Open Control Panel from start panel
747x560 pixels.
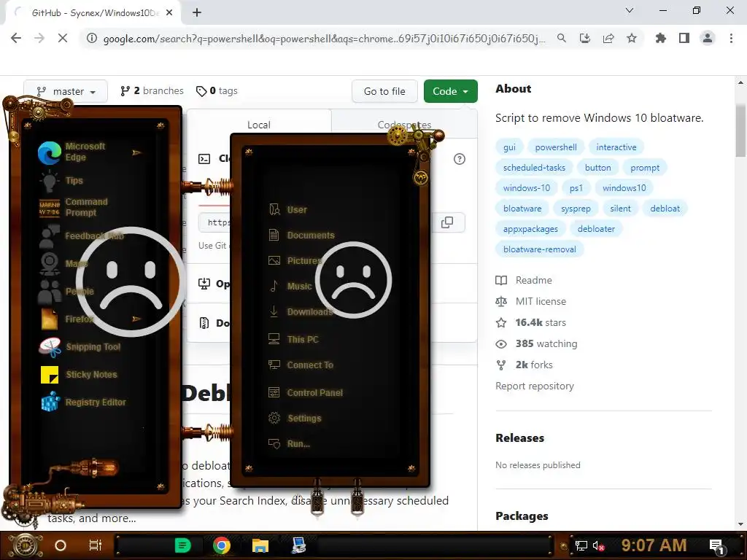(306, 392)
